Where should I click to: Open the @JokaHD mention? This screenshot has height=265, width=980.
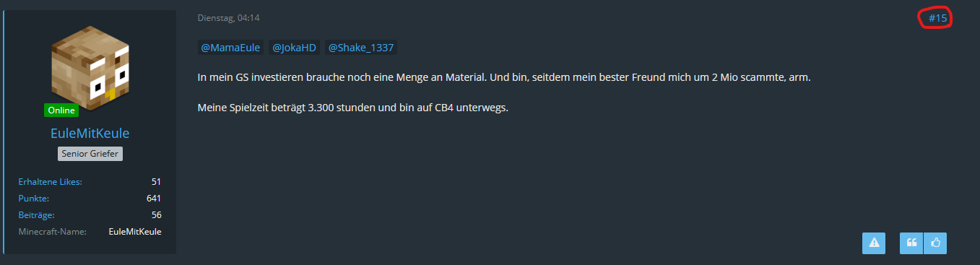[294, 48]
